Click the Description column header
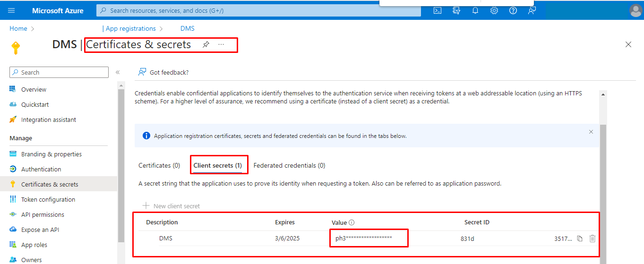Image resolution: width=644 pixels, height=264 pixels. point(162,222)
